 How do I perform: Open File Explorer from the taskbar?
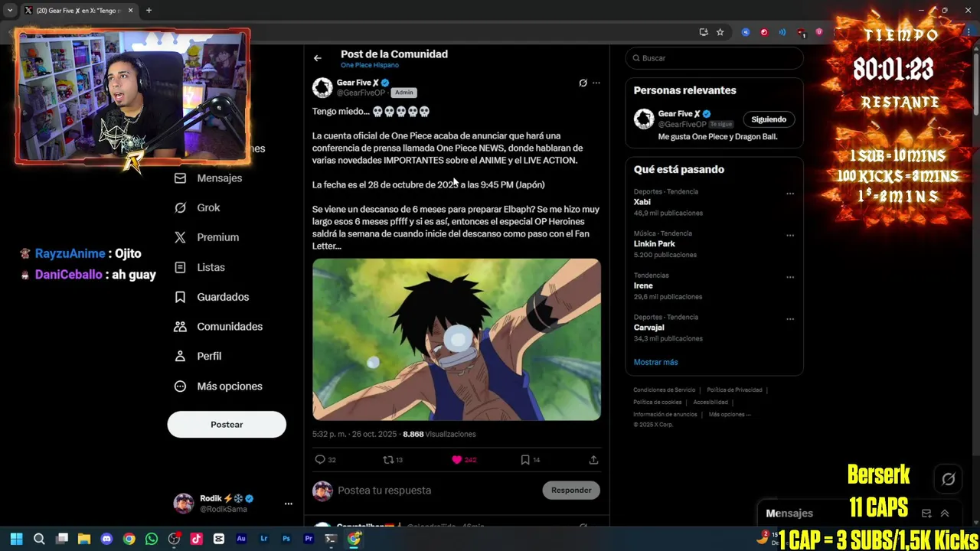pos(84,539)
